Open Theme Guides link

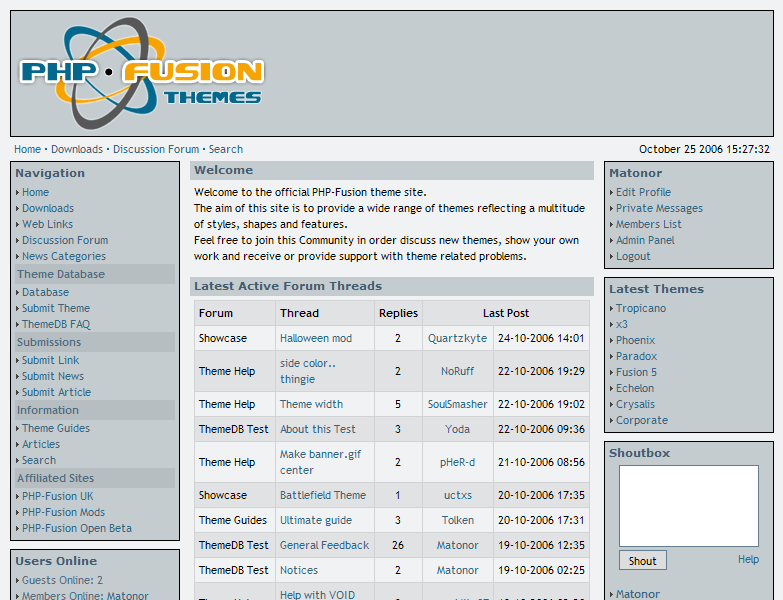(56, 428)
